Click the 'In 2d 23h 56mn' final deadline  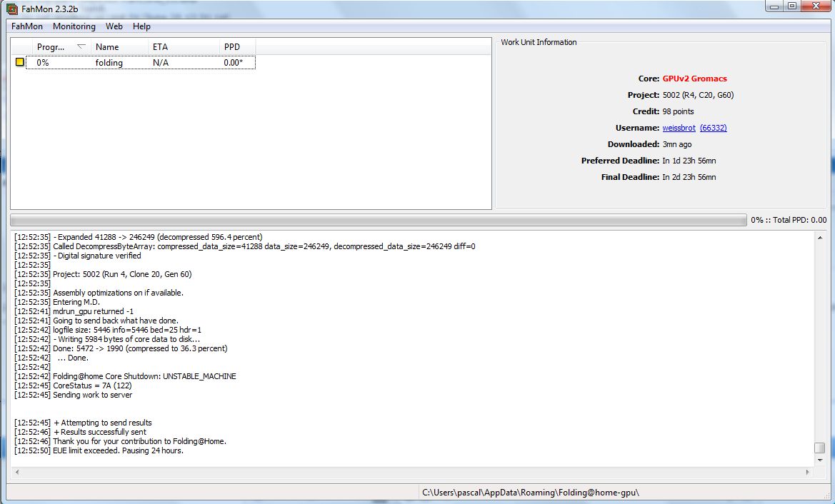[689, 177]
